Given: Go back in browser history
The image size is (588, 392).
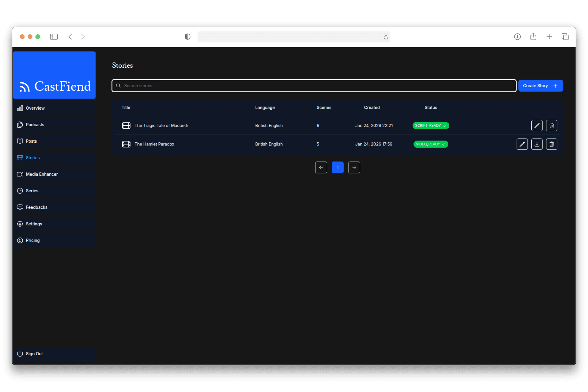Looking at the screenshot, I should click(x=70, y=37).
